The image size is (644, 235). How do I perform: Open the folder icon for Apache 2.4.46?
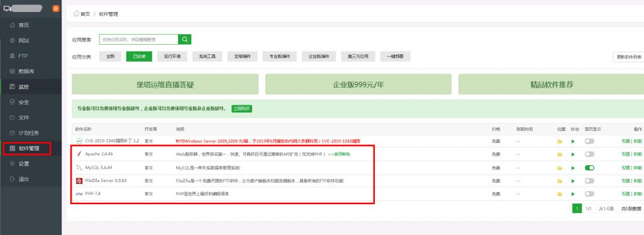point(559,154)
